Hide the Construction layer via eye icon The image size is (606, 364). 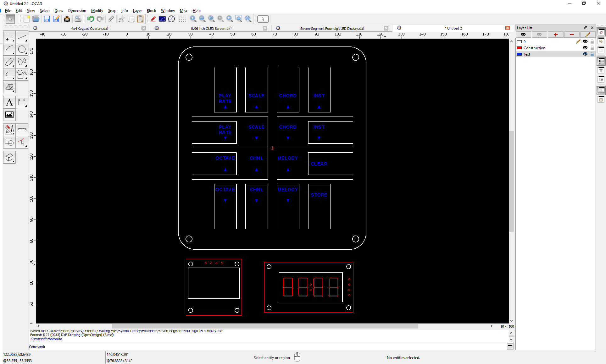(585, 48)
